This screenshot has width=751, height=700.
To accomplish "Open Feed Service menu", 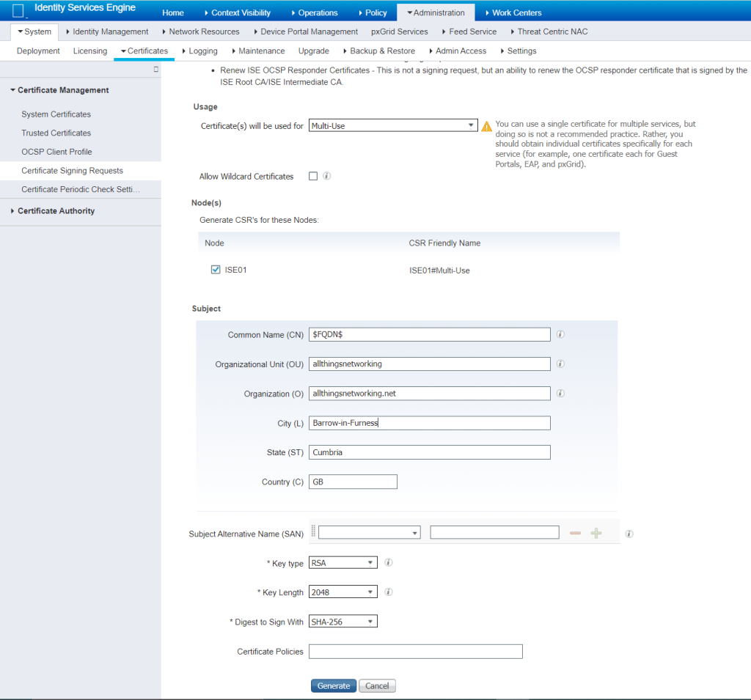I will (469, 32).
